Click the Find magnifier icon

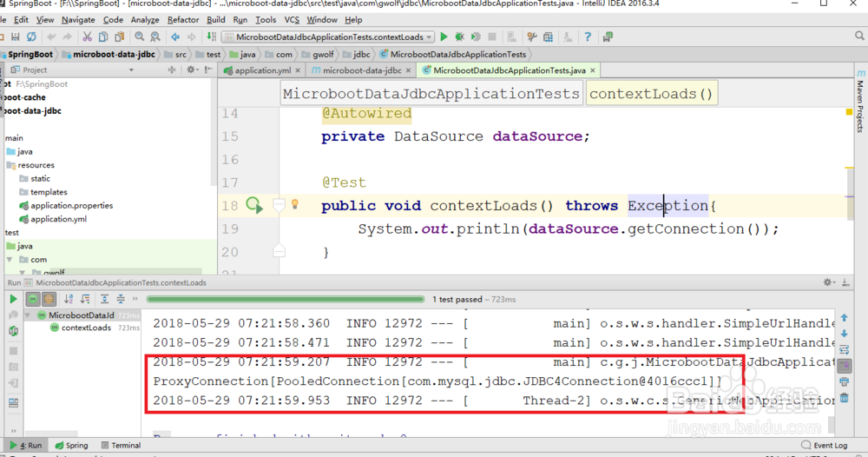140,37
